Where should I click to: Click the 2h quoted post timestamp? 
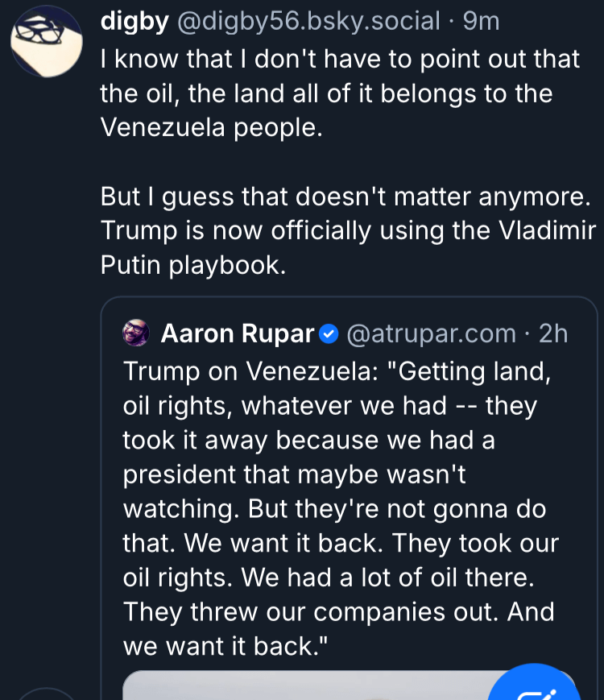tap(552, 333)
